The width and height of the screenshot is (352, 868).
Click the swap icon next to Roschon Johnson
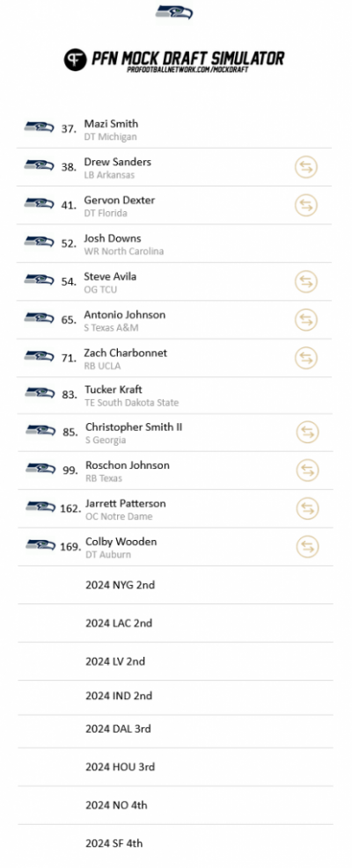coord(308,470)
